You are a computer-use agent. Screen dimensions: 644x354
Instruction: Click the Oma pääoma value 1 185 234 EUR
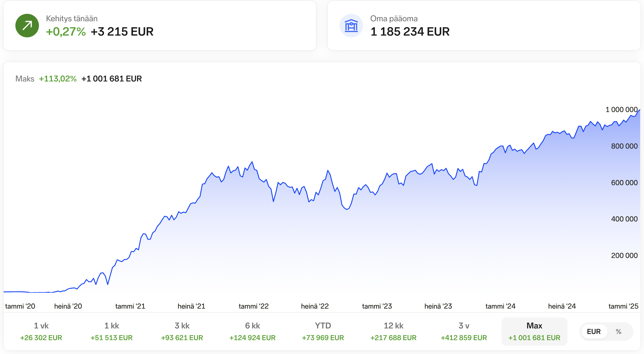coord(410,32)
